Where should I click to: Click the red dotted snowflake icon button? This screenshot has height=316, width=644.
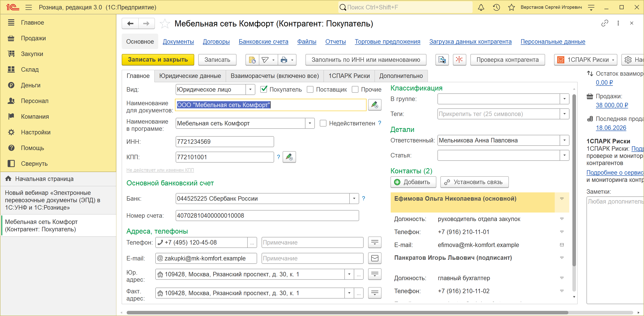(x=459, y=60)
